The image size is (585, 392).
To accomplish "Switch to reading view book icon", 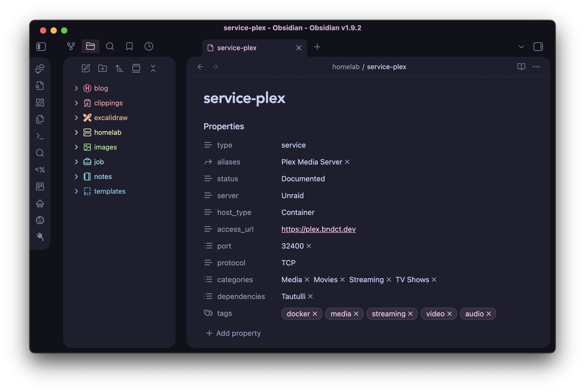I will (521, 67).
